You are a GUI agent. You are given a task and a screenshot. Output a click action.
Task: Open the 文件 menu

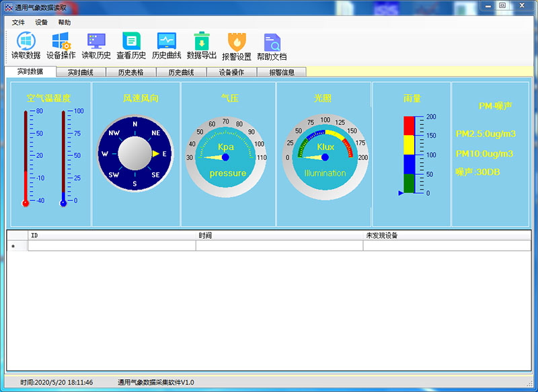click(x=18, y=22)
